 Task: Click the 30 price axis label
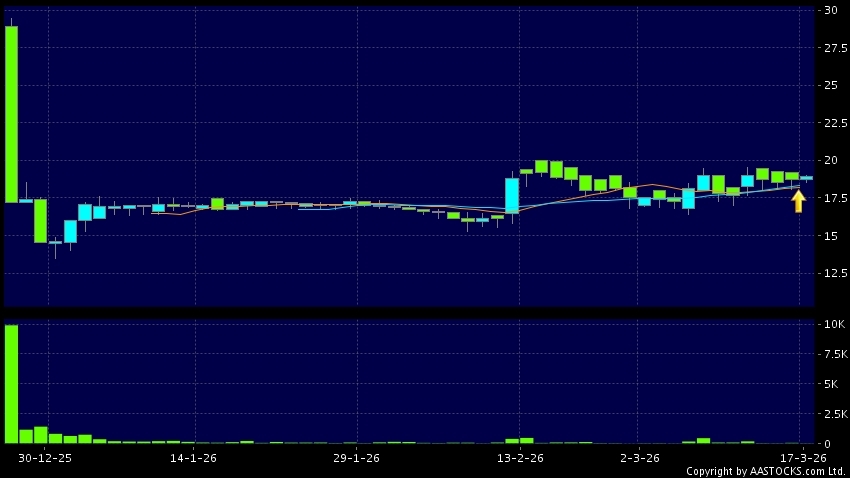(x=831, y=10)
